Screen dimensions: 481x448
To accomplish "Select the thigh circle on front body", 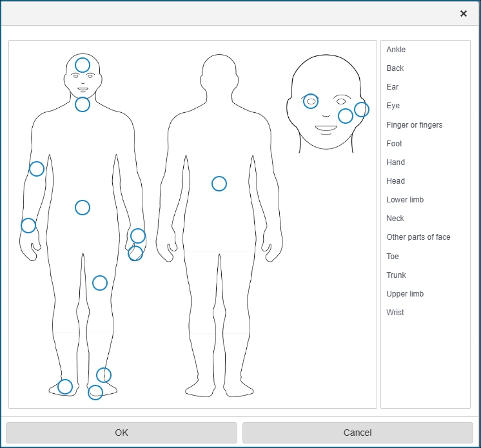I will click(x=100, y=283).
